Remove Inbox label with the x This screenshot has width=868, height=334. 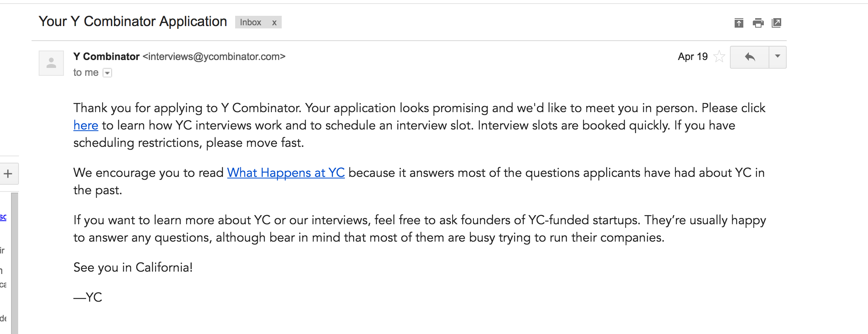point(274,23)
